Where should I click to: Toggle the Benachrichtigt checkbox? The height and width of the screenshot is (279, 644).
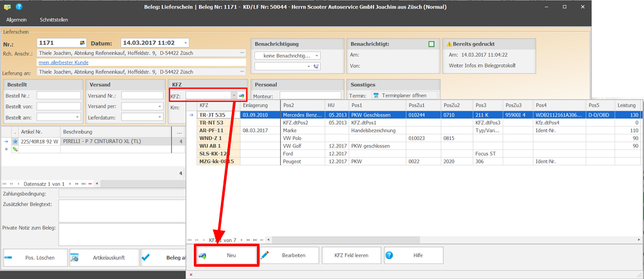431,44
